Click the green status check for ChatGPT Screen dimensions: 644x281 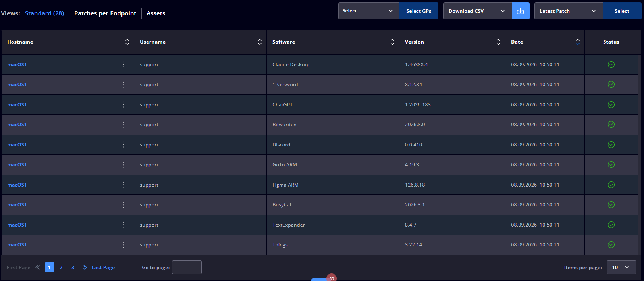[611, 104]
